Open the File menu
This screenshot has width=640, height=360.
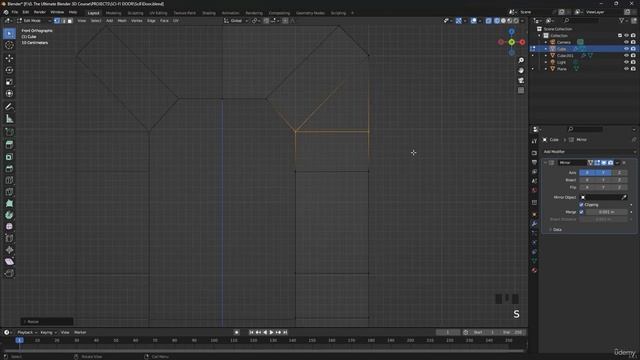[x=15, y=12]
